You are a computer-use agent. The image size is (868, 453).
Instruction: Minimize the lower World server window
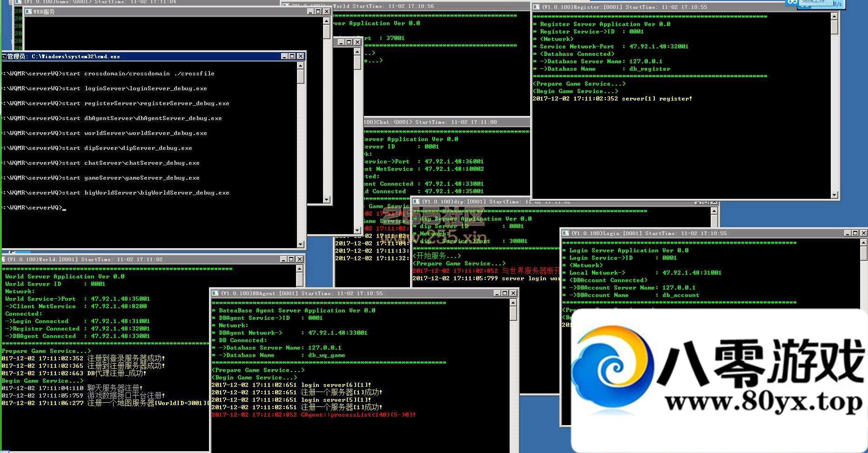283,259
